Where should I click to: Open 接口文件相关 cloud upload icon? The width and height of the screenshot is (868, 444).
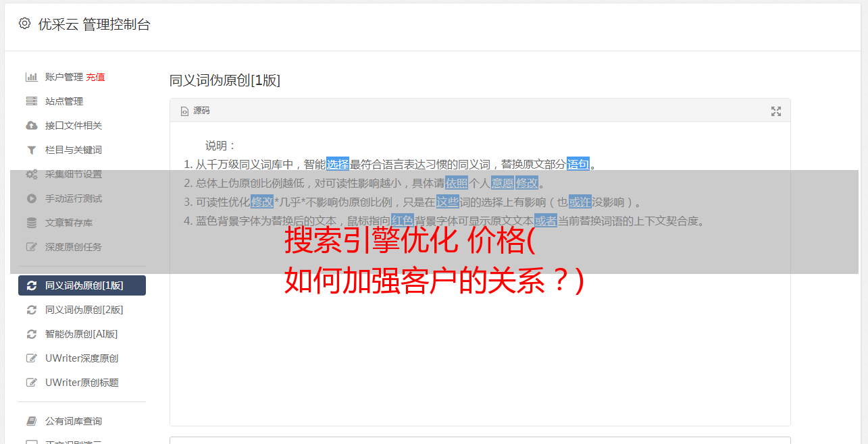(31, 126)
